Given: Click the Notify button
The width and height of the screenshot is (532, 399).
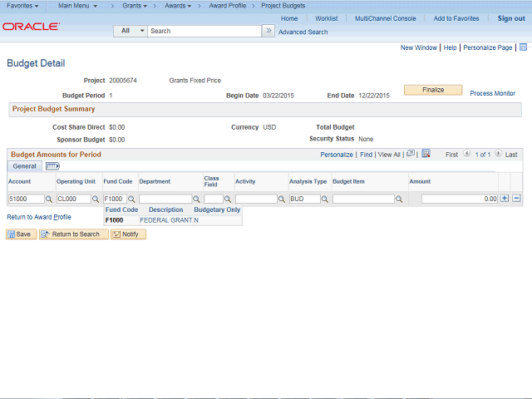Looking at the screenshot, I should point(128,234).
